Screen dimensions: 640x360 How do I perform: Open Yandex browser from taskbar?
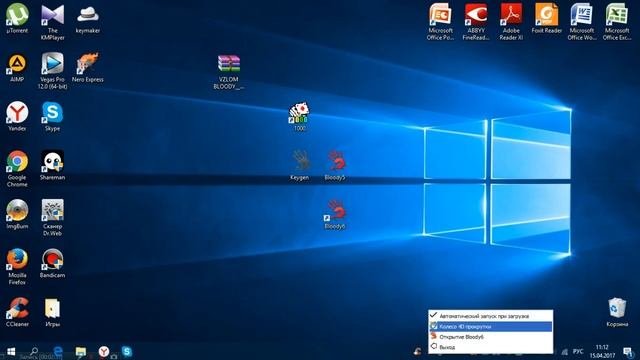coord(104,351)
